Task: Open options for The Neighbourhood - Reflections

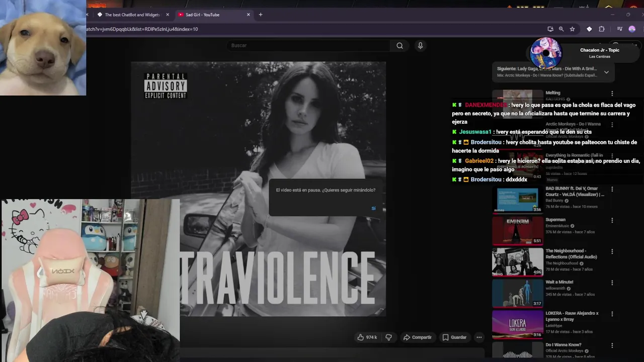Action: (612, 251)
